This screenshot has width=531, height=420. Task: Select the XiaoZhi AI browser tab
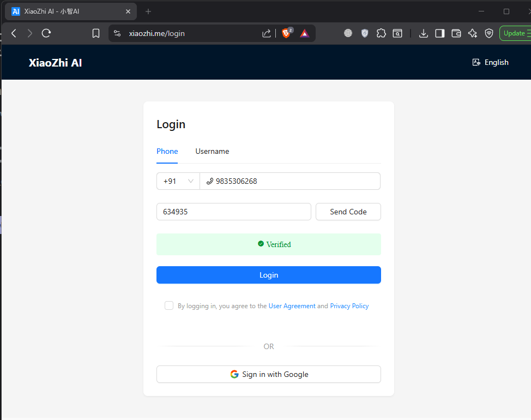click(70, 11)
